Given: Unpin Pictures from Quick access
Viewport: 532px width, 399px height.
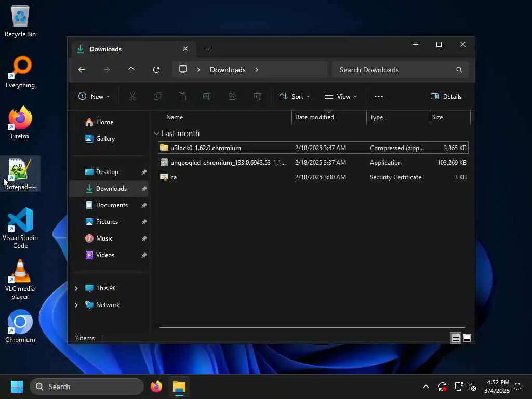Looking at the screenshot, I should (x=144, y=222).
